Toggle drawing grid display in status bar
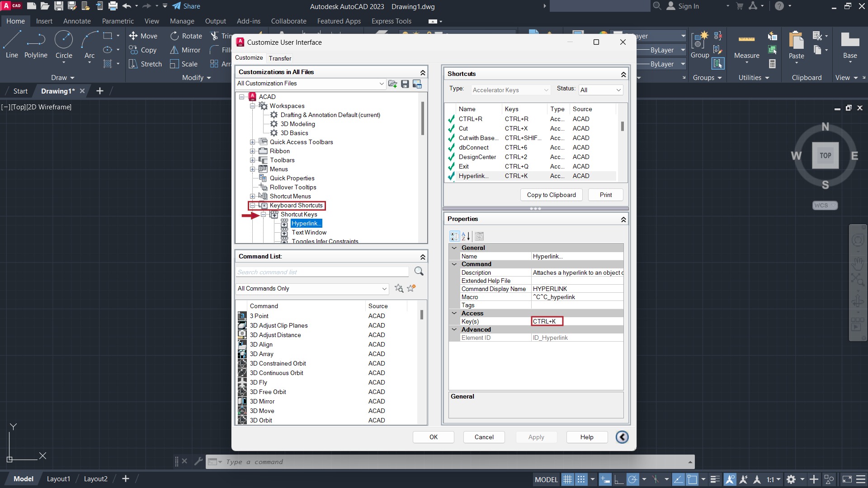Image resolution: width=868 pixels, height=488 pixels. 568,479
